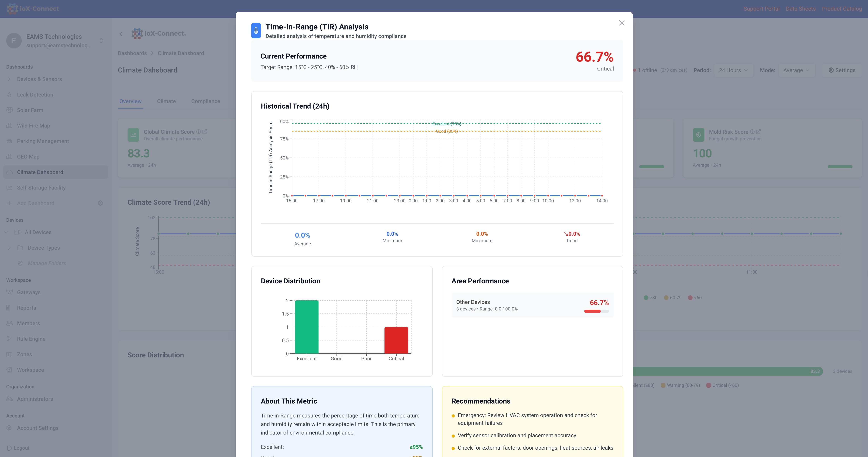Image resolution: width=868 pixels, height=457 pixels.
Task: Open Wild Fire Map dashboard
Action: click(x=33, y=126)
